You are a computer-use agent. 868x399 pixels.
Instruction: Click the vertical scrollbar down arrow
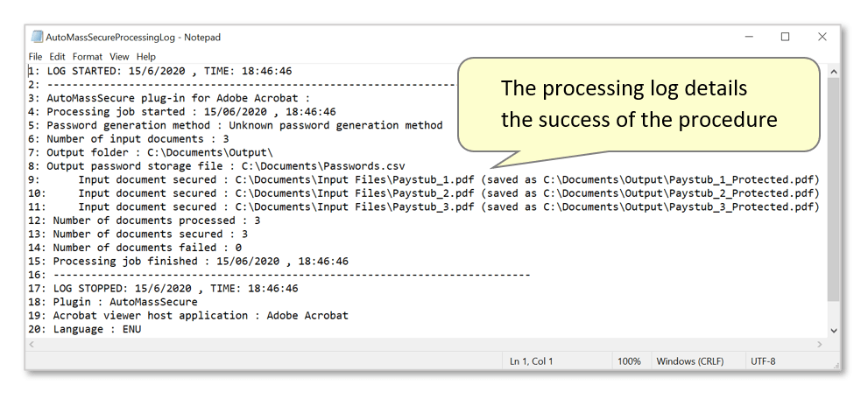(834, 331)
